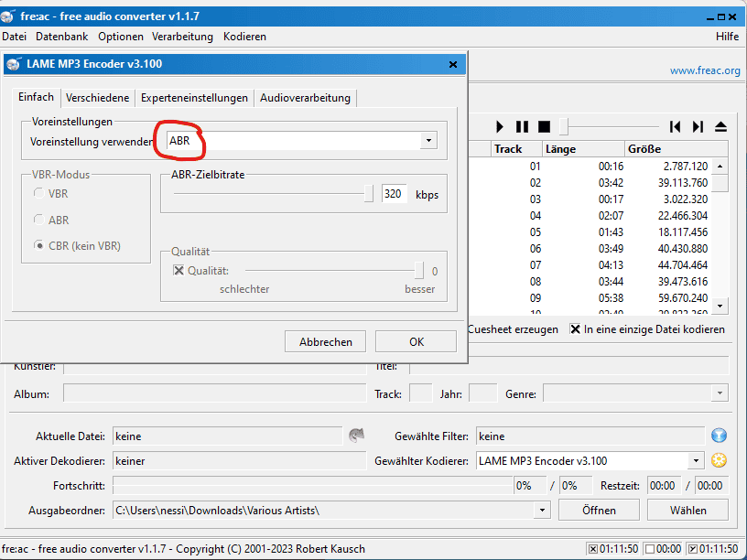This screenshot has width=747, height=560.
Task: Skip to next track icon
Action: [698, 126]
